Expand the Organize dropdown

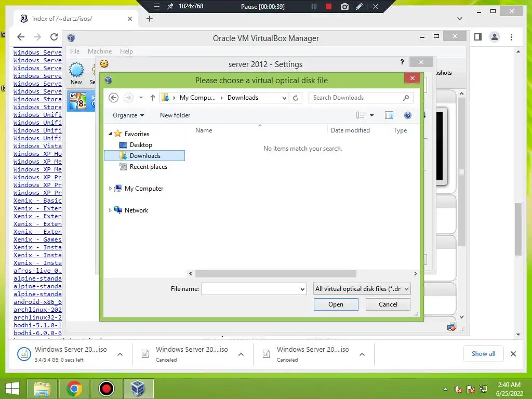click(128, 115)
